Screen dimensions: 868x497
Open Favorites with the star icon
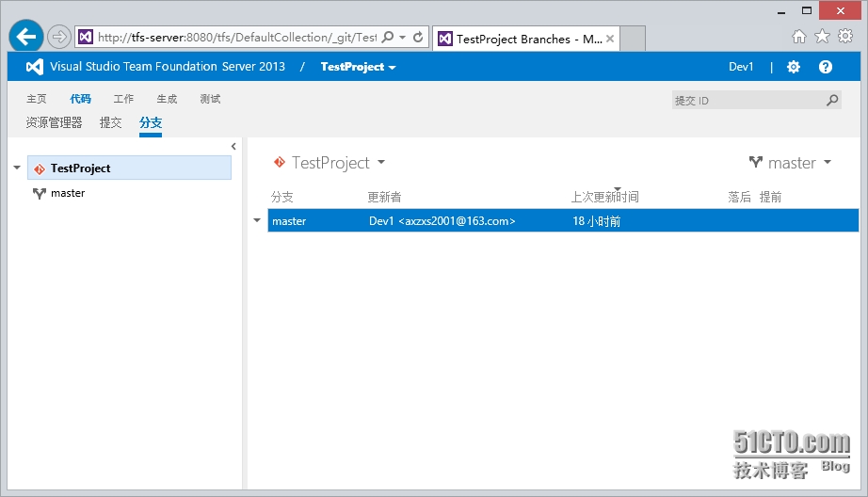822,37
